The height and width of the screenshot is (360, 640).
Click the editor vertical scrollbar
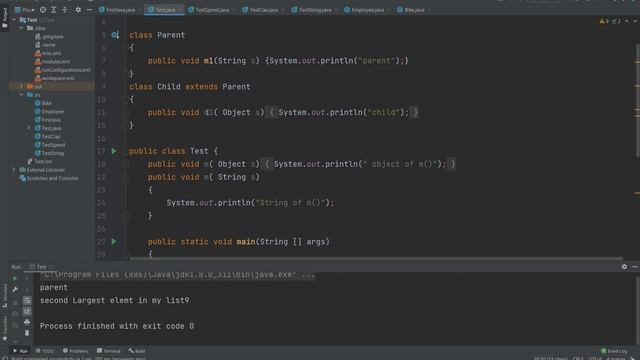tap(638, 100)
